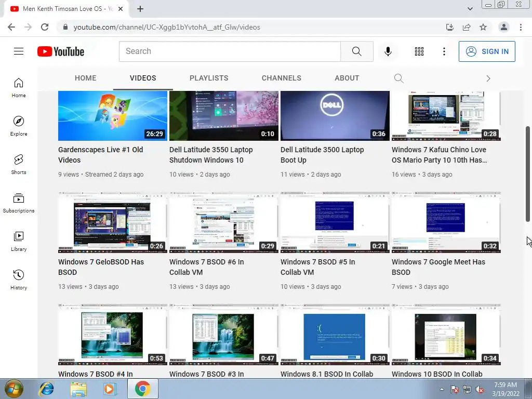Click page vertical scrollbar thumb

[528, 174]
